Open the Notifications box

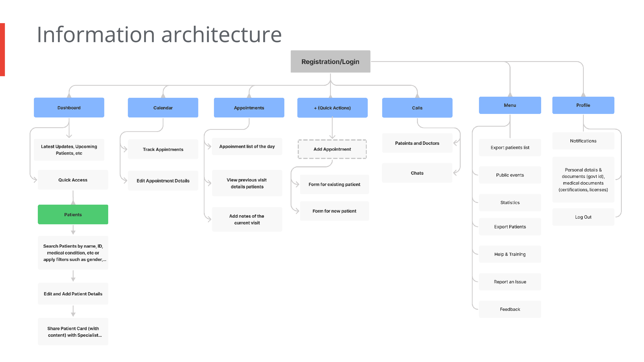click(583, 141)
